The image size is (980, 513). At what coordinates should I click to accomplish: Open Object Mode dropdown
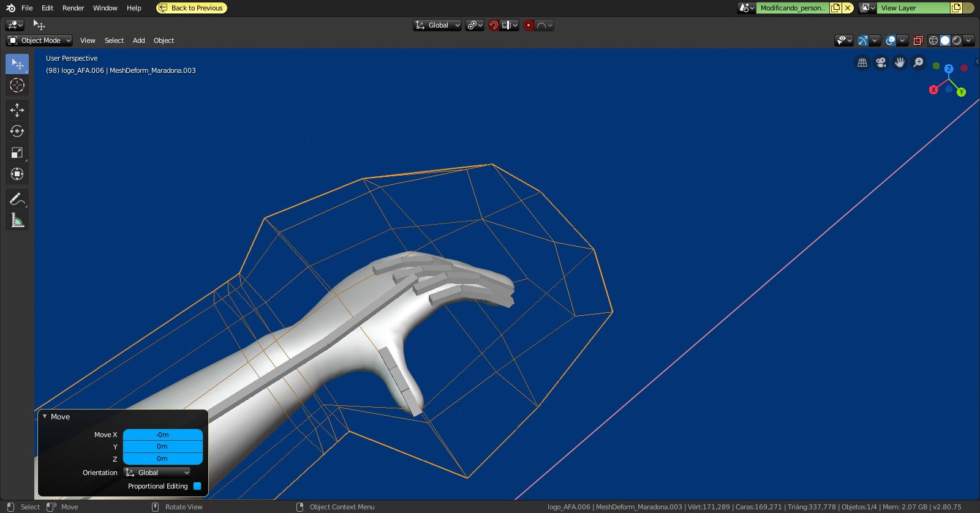(39, 40)
